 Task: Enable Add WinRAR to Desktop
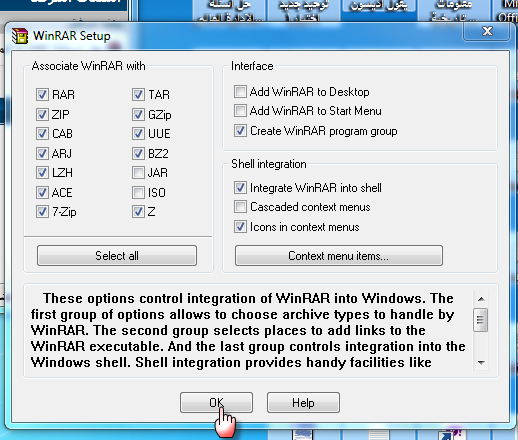point(240,92)
